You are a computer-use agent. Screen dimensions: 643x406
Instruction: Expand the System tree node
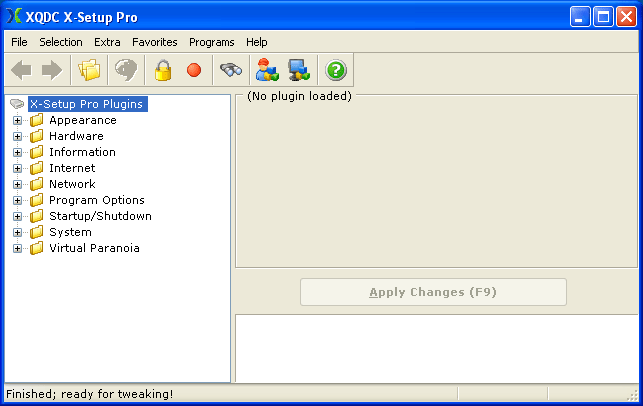click(x=17, y=232)
